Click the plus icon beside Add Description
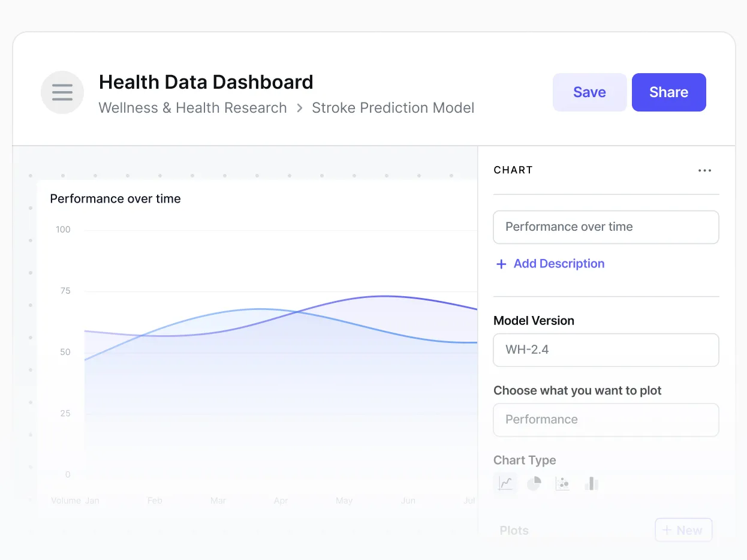The width and height of the screenshot is (747, 560). pyautogui.click(x=501, y=264)
